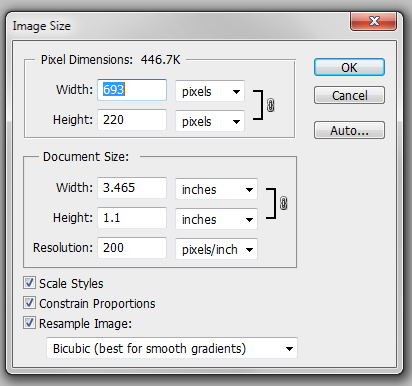
Task: Click the document Width field 3.465
Action: pos(132,188)
